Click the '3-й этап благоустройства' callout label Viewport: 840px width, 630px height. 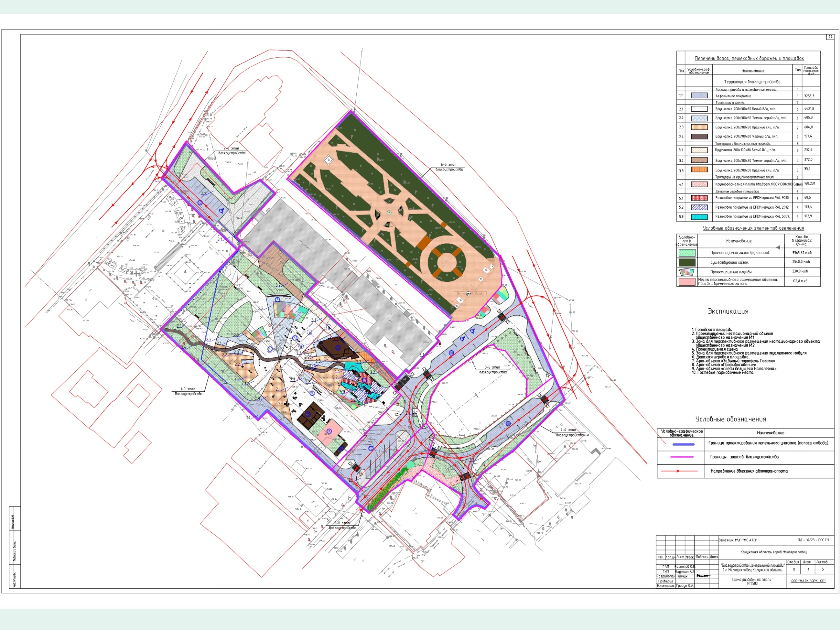click(493, 370)
